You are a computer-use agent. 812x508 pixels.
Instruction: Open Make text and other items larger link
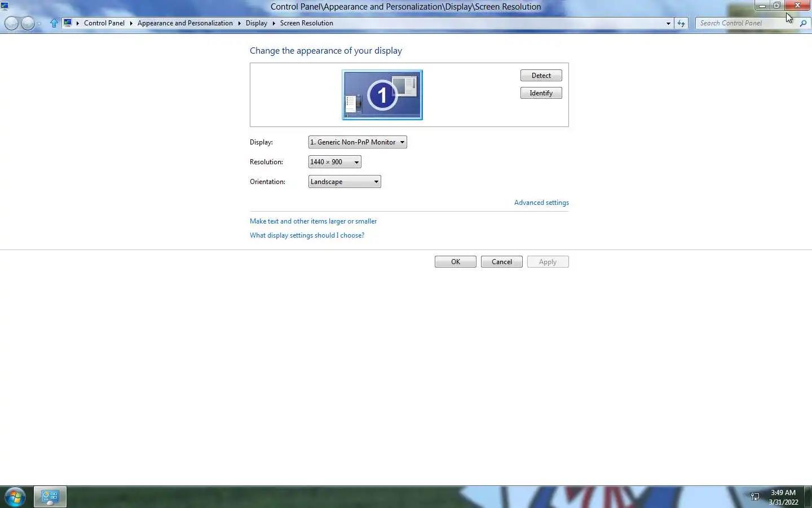(x=314, y=221)
